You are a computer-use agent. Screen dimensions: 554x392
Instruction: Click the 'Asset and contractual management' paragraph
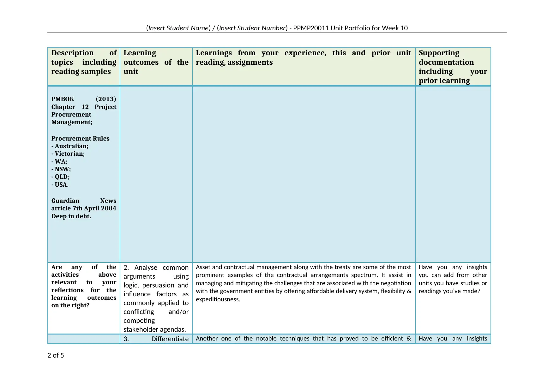[304, 283]
